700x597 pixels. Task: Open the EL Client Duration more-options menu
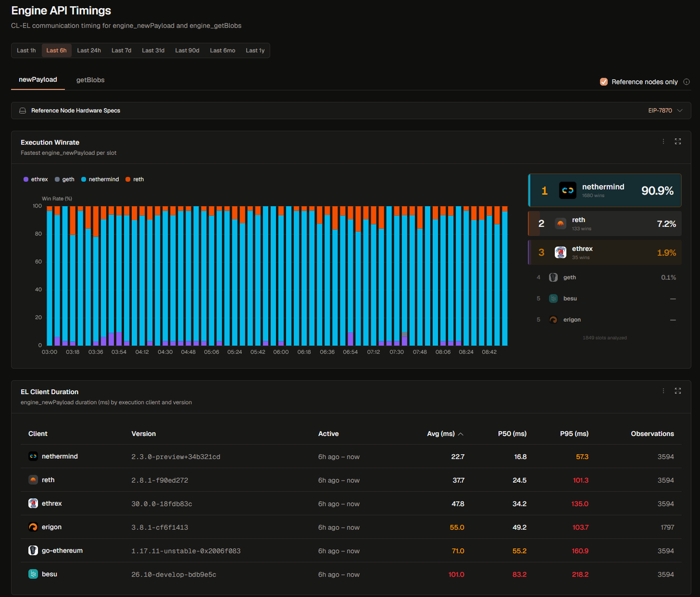tap(663, 391)
